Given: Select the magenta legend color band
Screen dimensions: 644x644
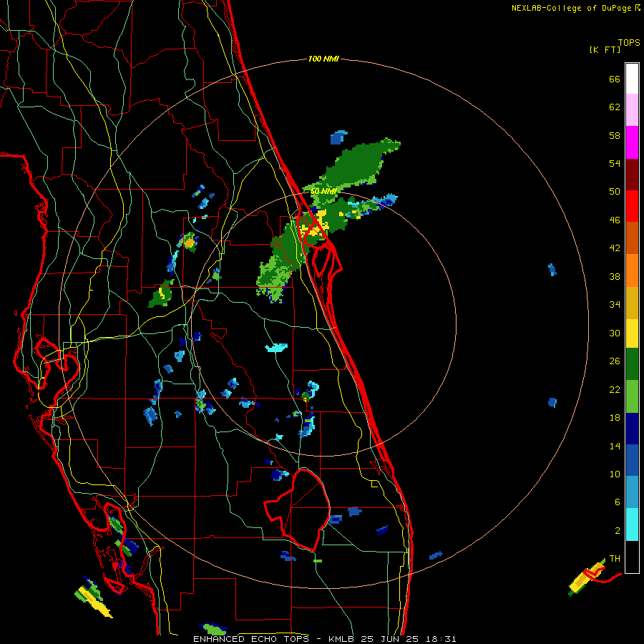Looking at the screenshot, I should [x=632, y=142].
